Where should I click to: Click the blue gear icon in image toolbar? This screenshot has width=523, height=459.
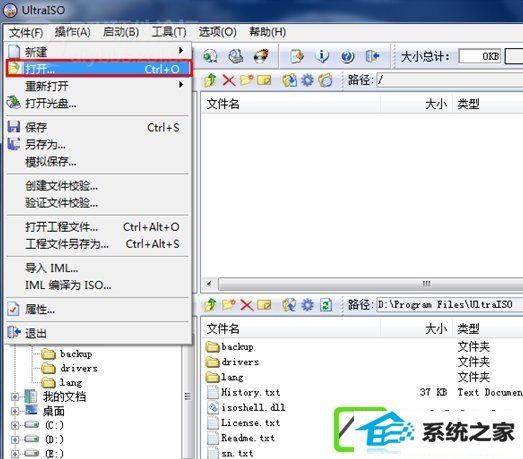307,80
